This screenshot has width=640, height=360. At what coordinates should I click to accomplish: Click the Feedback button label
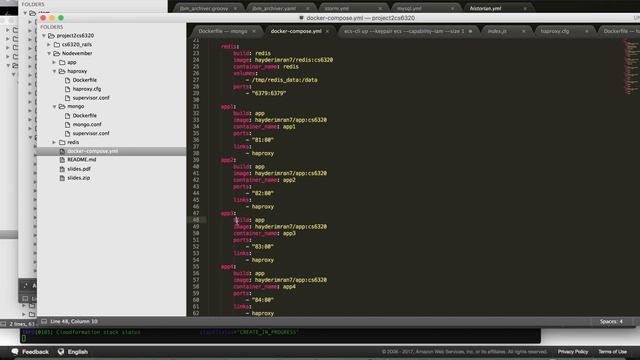pos(35,351)
